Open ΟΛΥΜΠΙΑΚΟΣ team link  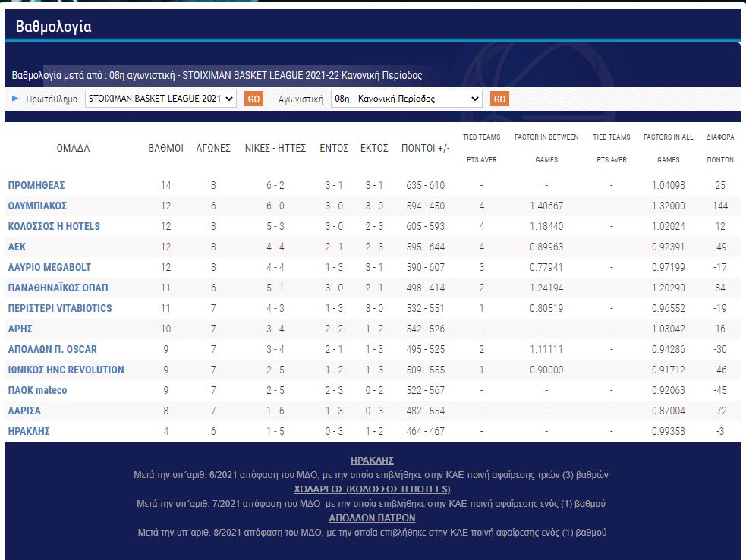click(x=37, y=206)
